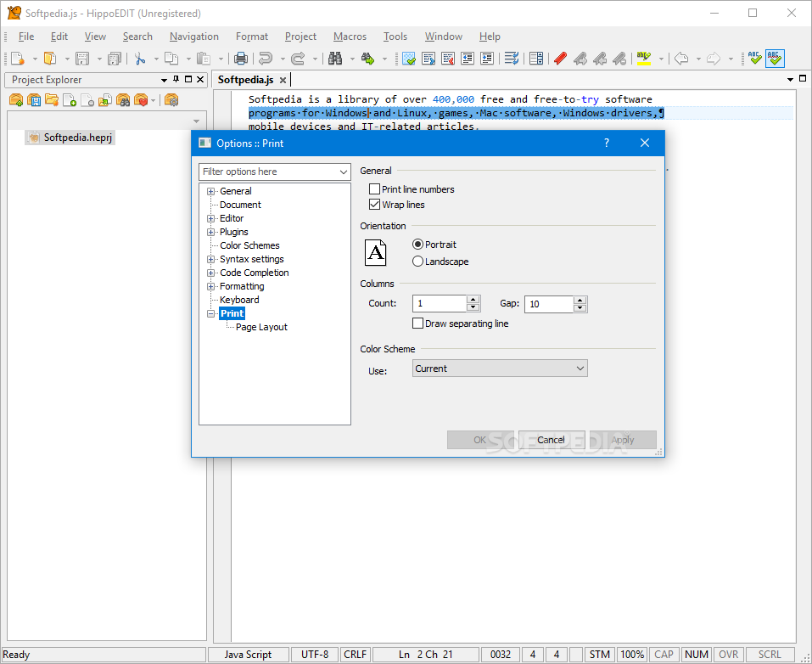Click the OK button in Options dialog

point(480,440)
